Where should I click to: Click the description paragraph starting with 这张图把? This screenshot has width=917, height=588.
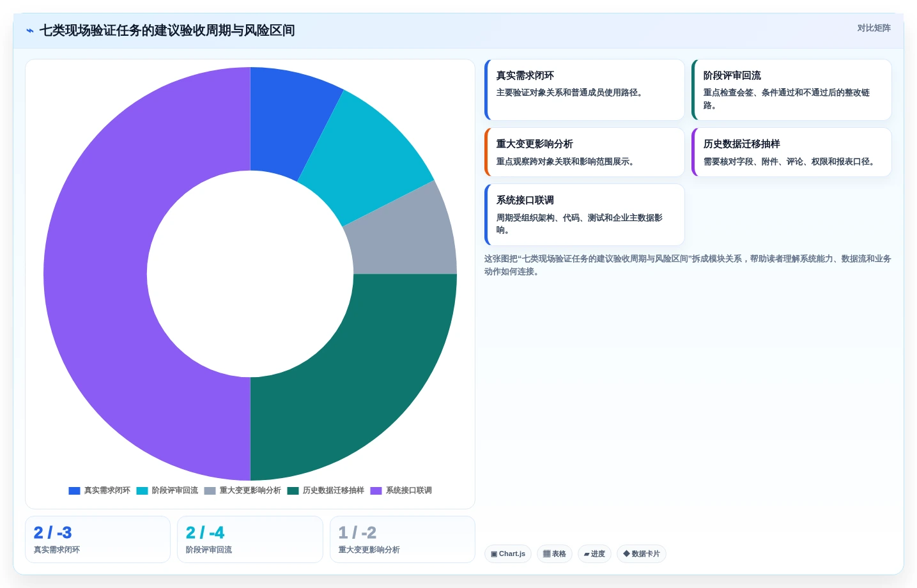click(688, 265)
